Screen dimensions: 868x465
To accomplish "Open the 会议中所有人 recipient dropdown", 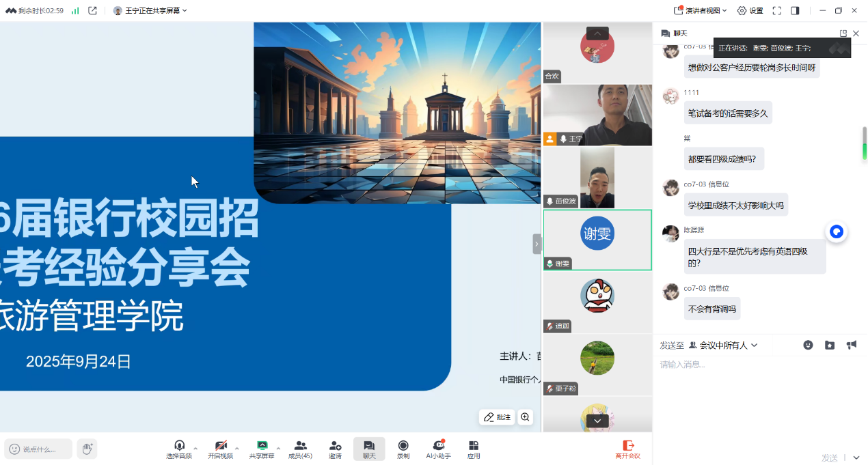I will [x=723, y=346].
